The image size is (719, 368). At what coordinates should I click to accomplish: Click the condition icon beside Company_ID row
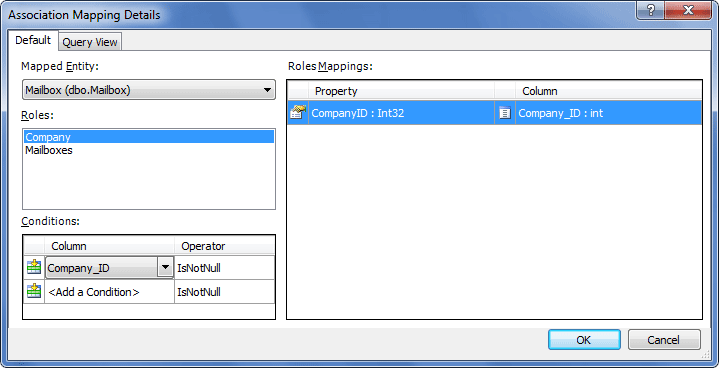pos(34,268)
